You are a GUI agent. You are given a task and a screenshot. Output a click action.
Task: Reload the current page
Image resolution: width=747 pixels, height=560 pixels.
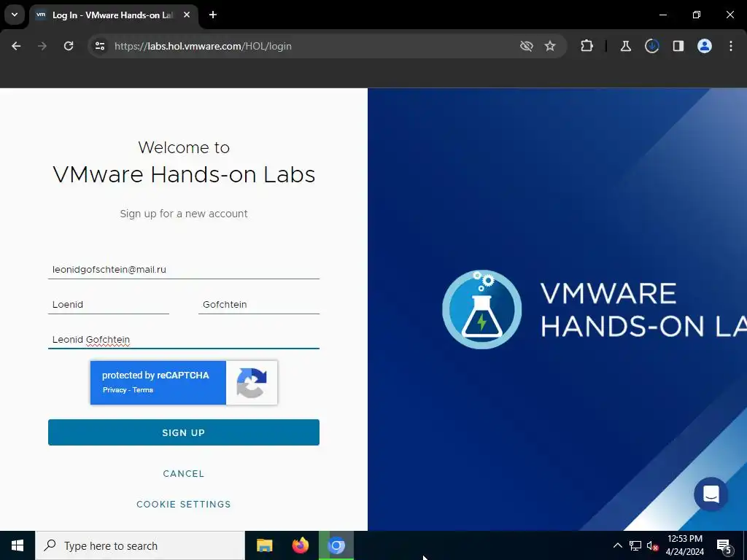(69, 46)
